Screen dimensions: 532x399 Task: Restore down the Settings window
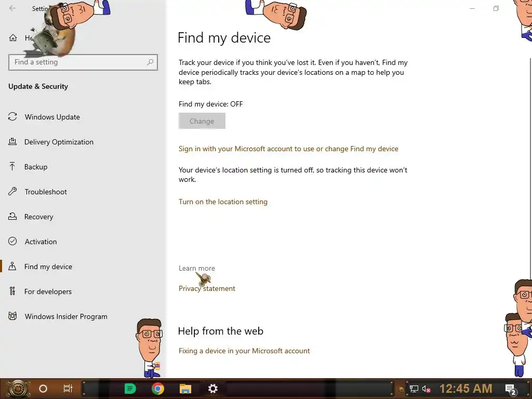496,8
